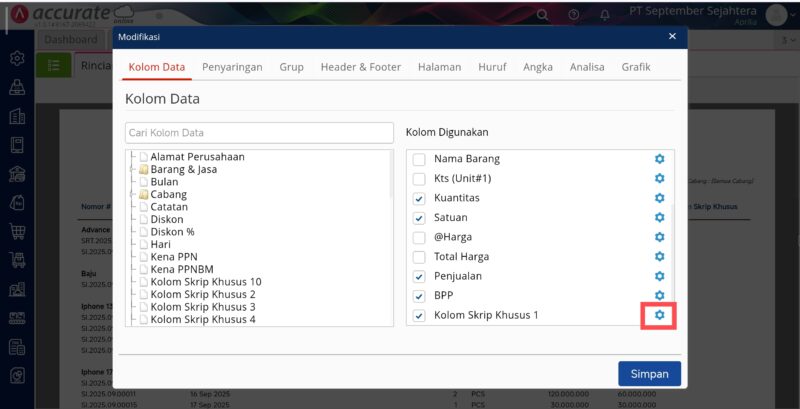The height and width of the screenshot is (409, 800).
Task: Switch to the Penyaringan tab
Action: tap(232, 67)
